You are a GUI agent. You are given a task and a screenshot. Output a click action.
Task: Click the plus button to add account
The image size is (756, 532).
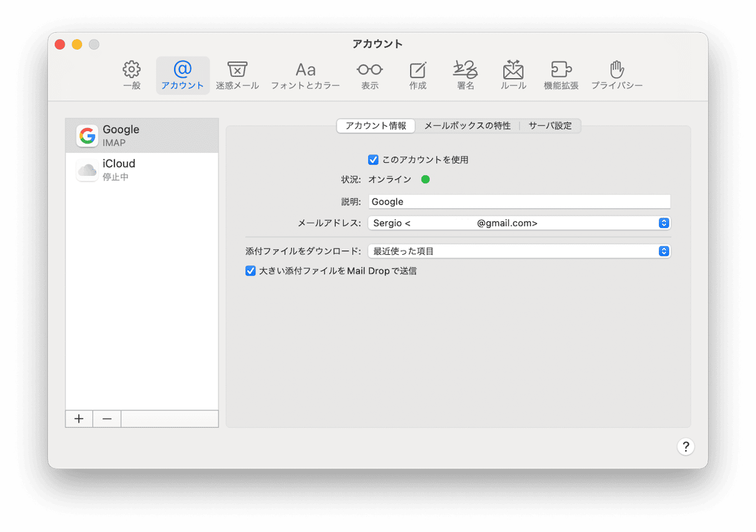[x=79, y=419]
